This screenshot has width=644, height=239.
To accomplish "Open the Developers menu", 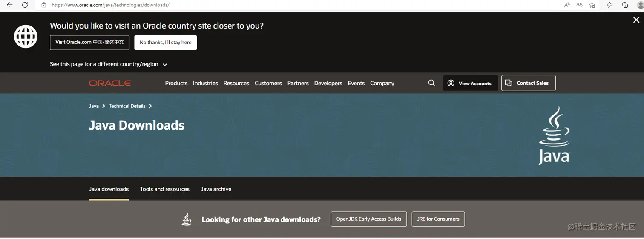I will click(x=328, y=83).
